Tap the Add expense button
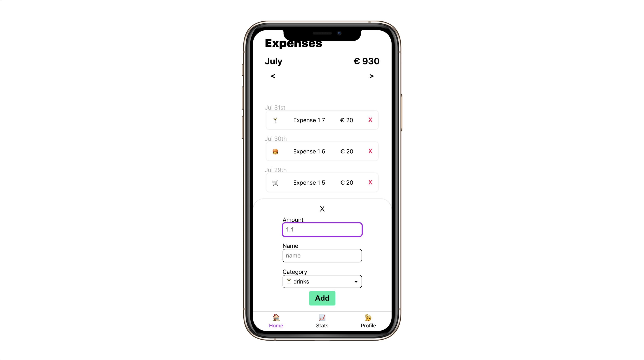 pyautogui.click(x=322, y=298)
